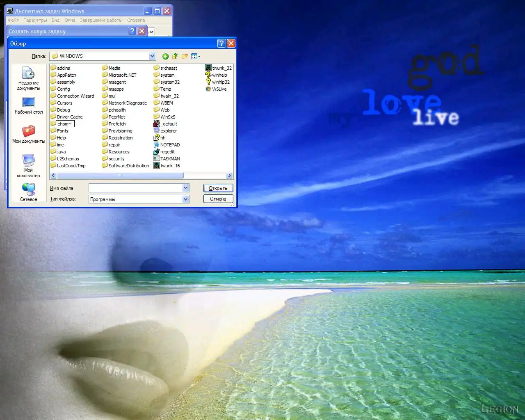This screenshot has width=525, height=420.
Task: Select the Connection Wizard folder
Action: pyautogui.click(x=72, y=96)
